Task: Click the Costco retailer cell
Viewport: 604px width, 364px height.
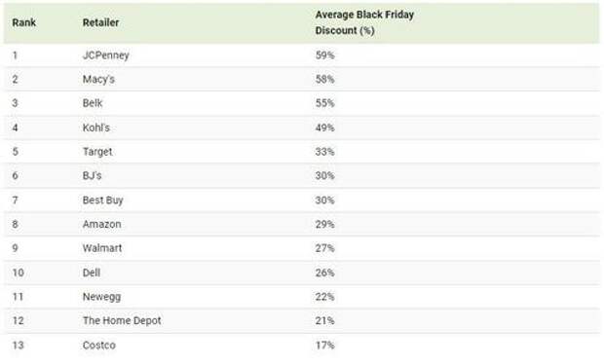Action: point(99,346)
